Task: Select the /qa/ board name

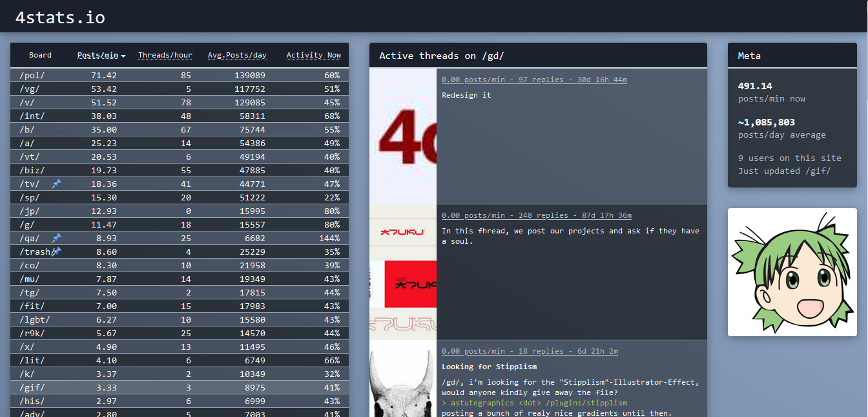Action: tap(30, 239)
